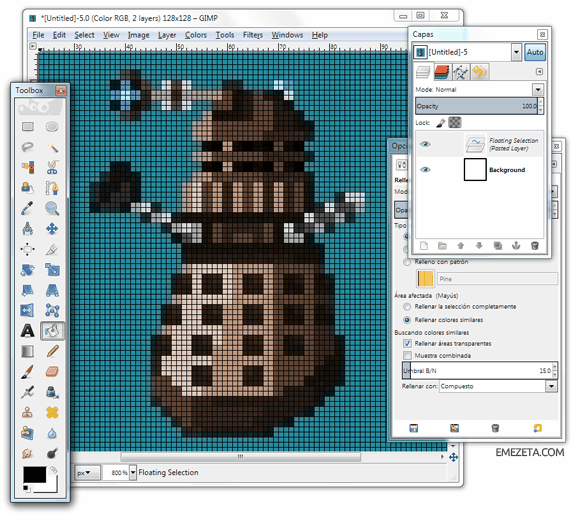Open the Pine pattern swatch
Image resolution: width=575 pixels, height=516 pixels.
425,278
